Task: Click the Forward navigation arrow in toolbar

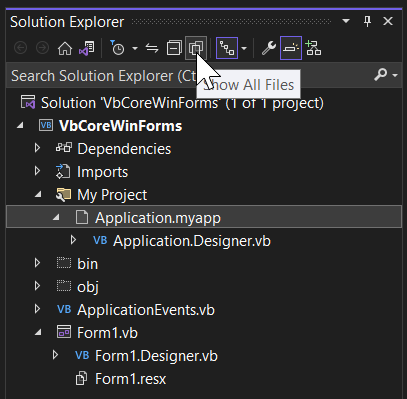Action: point(42,48)
